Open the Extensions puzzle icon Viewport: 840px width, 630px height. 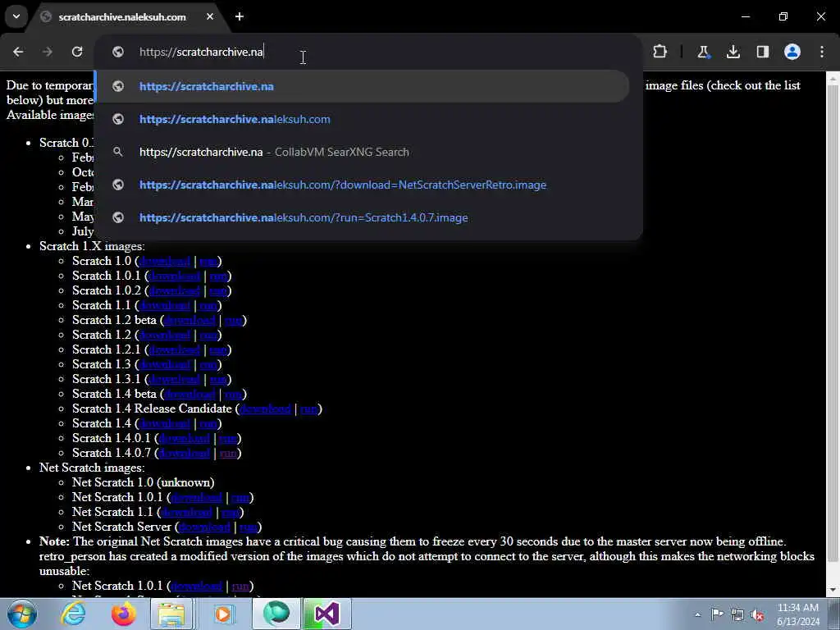pos(660,52)
